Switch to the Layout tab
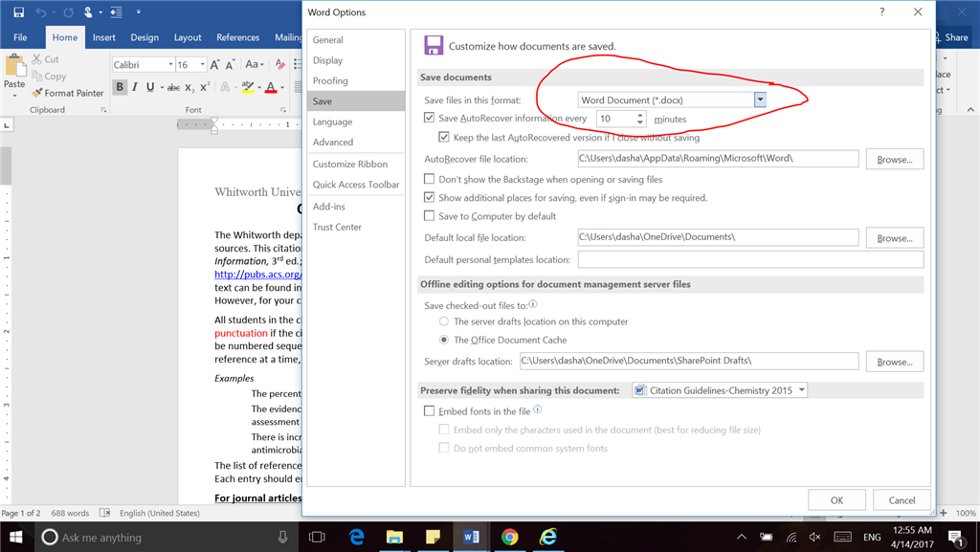Viewport: 980px width, 552px height. click(x=188, y=37)
